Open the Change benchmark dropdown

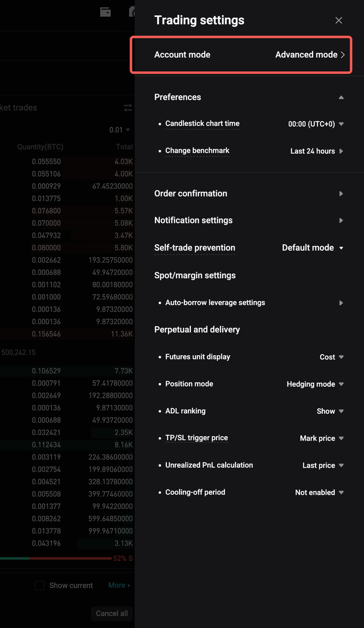[316, 151]
